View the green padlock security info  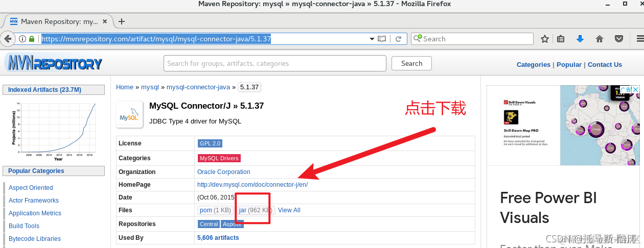32,39
